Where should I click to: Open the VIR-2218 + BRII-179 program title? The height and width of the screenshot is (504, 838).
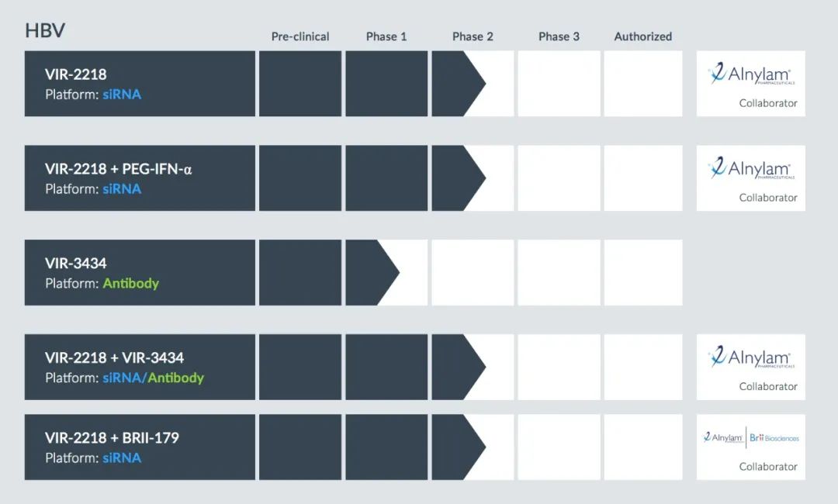(112, 438)
